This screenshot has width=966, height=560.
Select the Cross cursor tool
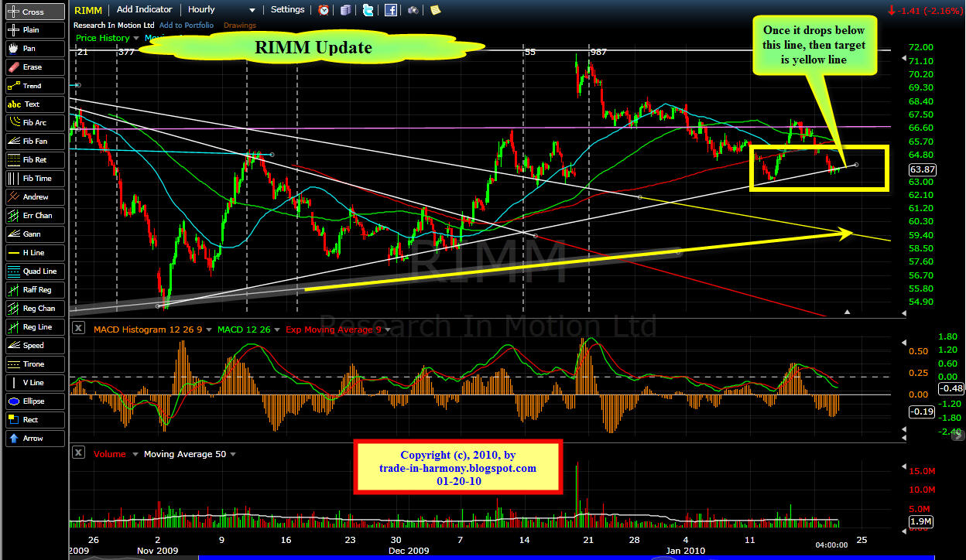(34, 12)
